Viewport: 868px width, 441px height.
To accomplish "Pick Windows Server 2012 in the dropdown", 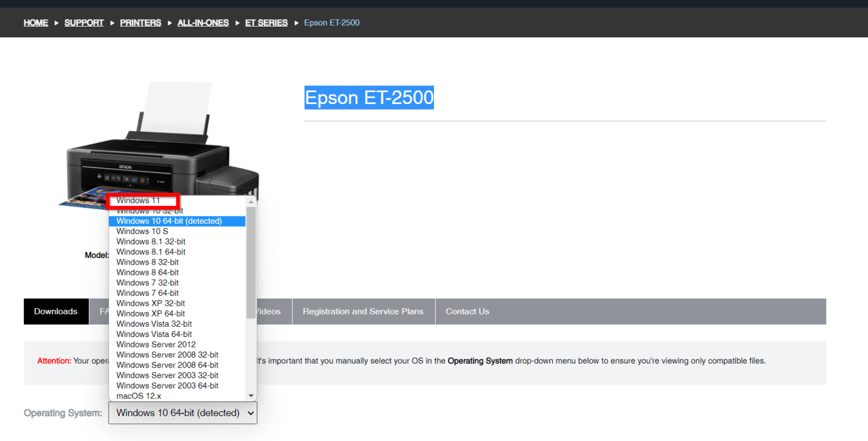I will tap(155, 344).
